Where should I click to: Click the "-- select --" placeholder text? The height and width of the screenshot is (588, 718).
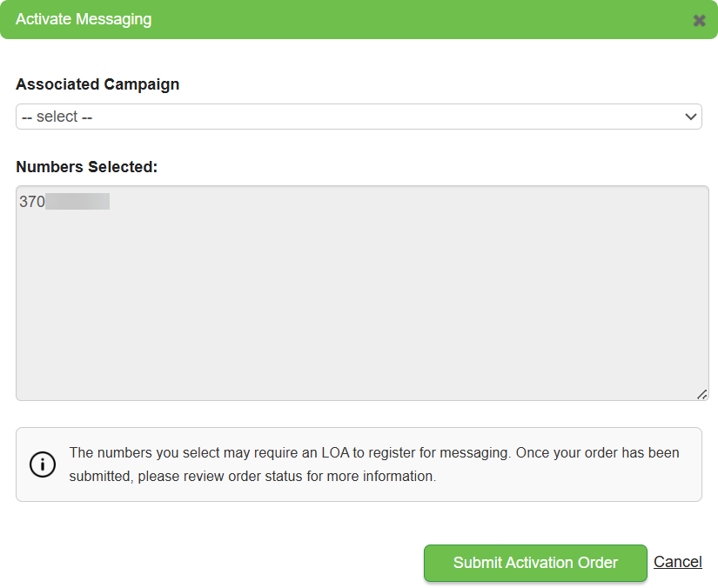click(x=57, y=117)
